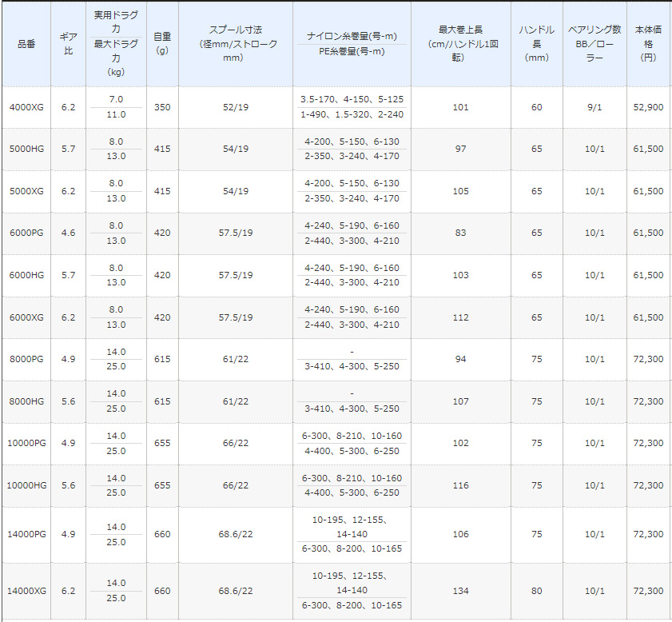
Task: Click the 350 weight value
Action: (x=162, y=107)
